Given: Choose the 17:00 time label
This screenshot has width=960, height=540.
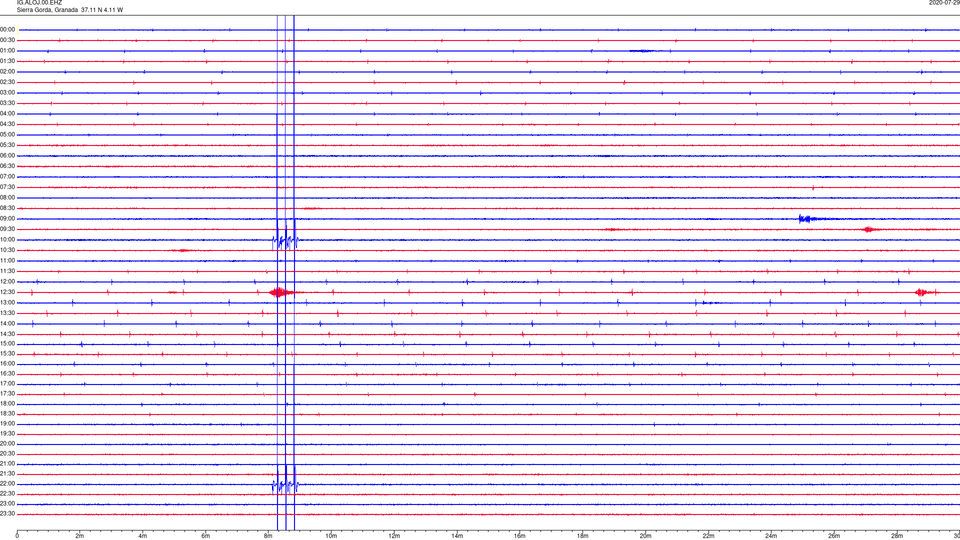Looking at the screenshot, I should pyautogui.click(x=8, y=384).
